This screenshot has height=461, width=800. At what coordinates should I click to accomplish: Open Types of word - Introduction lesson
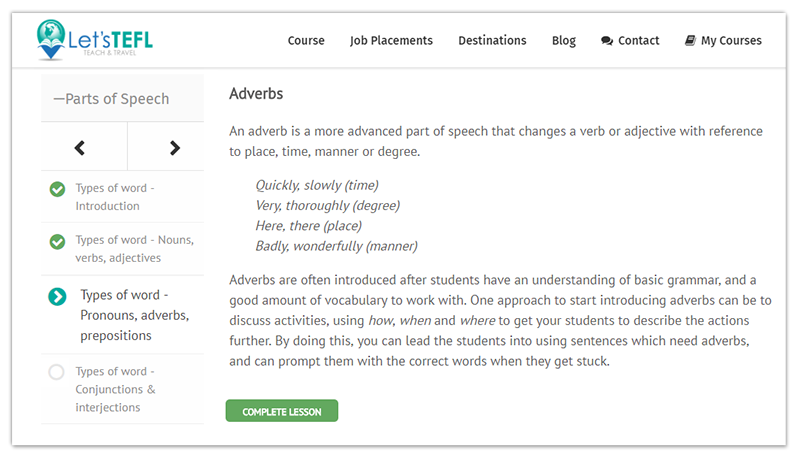pyautogui.click(x=115, y=197)
